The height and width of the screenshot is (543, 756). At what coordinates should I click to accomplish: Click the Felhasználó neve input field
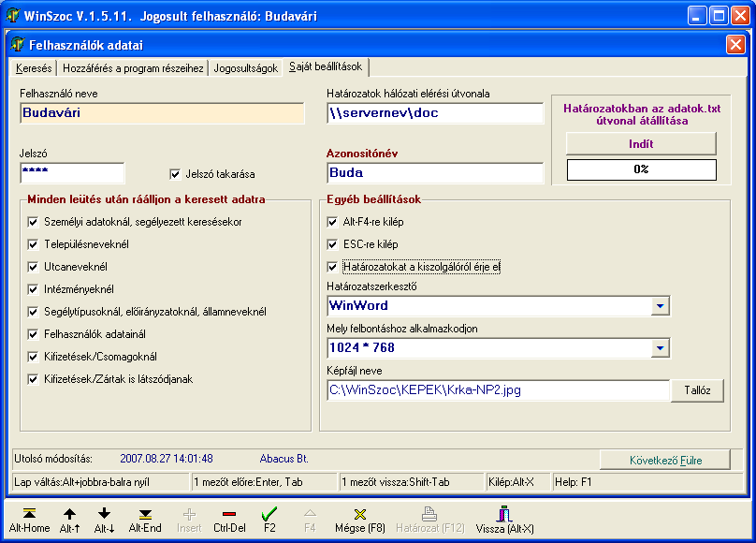click(162, 113)
